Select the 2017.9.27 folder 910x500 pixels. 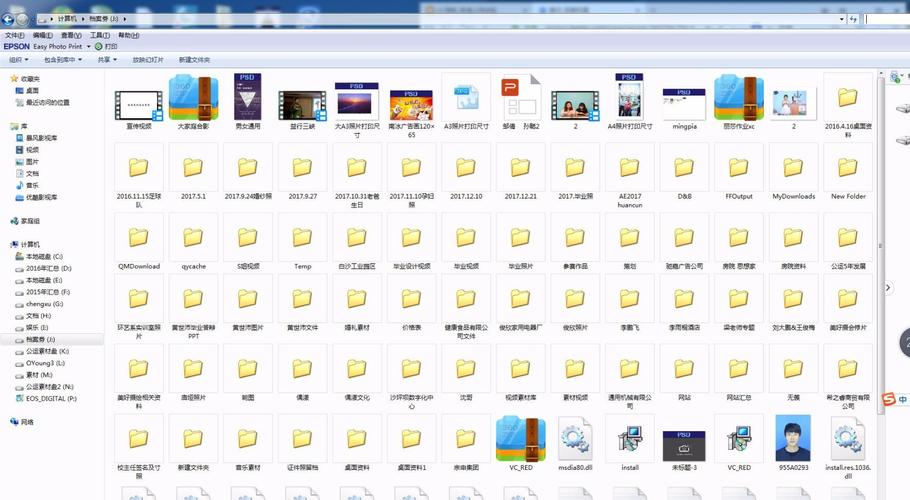(302, 172)
